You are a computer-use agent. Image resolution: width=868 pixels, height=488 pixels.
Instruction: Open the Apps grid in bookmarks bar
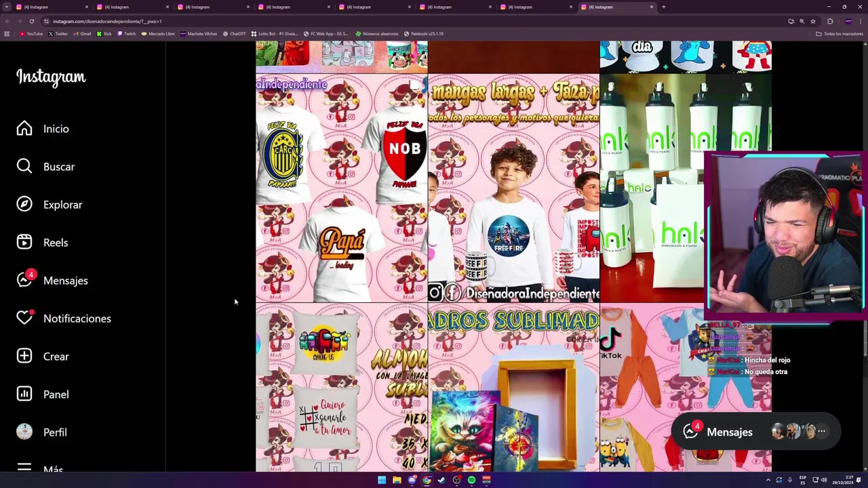point(7,34)
